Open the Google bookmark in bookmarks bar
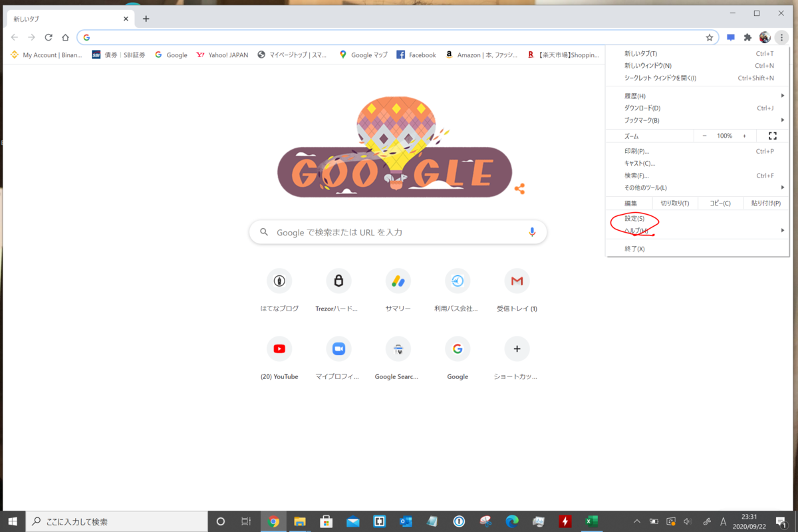Viewport: 798px width, 532px height. point(171,55)
